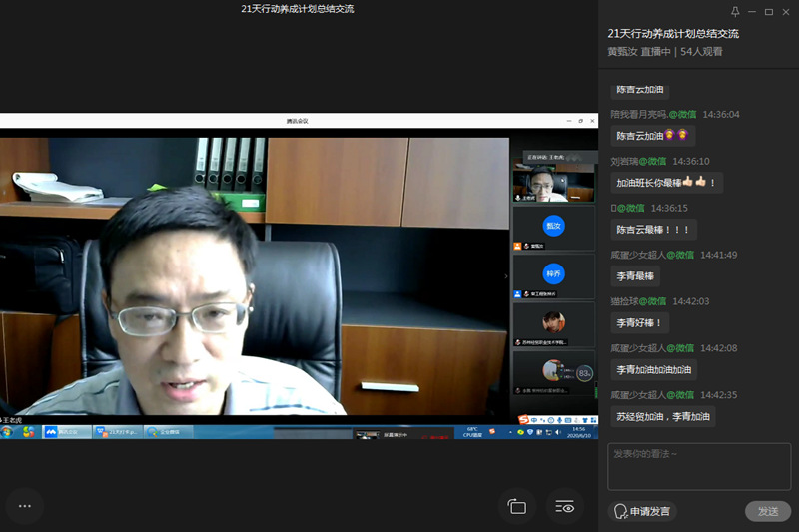Open the 21天打卡 taskbar item
The width and height of the screenshot is (799, 532).
click(118, 432)
